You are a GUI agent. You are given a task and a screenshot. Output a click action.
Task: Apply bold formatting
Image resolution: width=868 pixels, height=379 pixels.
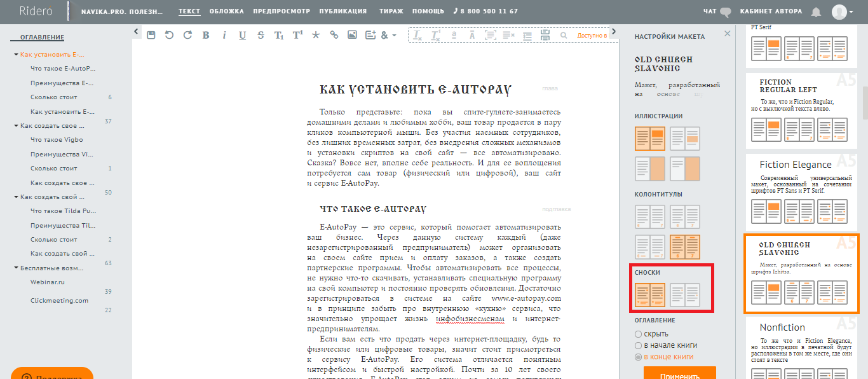(x=206, y=35)
